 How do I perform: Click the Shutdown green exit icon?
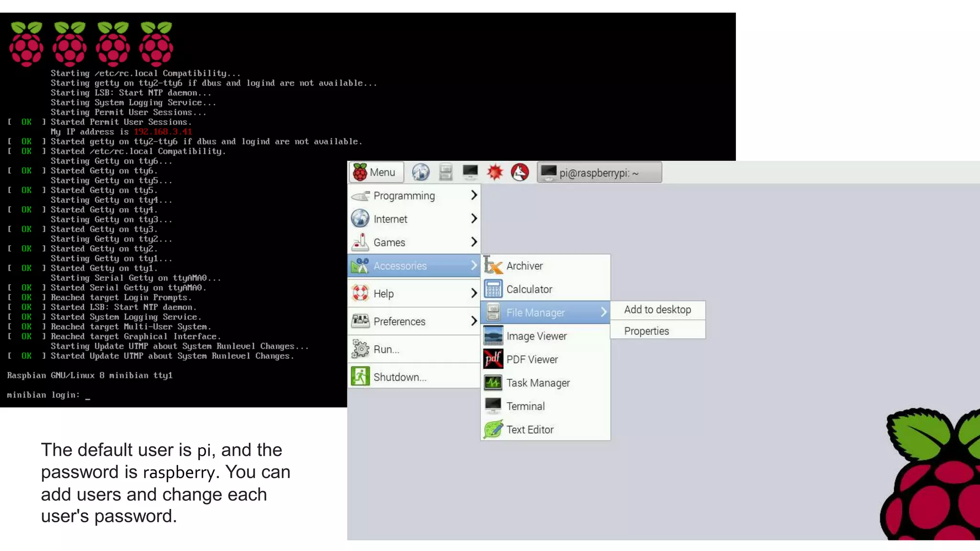[x=360, y=376]
